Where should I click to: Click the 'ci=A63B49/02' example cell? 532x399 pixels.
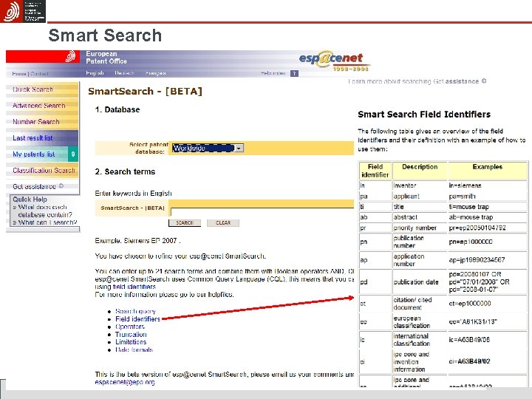(x=487, y=361)
